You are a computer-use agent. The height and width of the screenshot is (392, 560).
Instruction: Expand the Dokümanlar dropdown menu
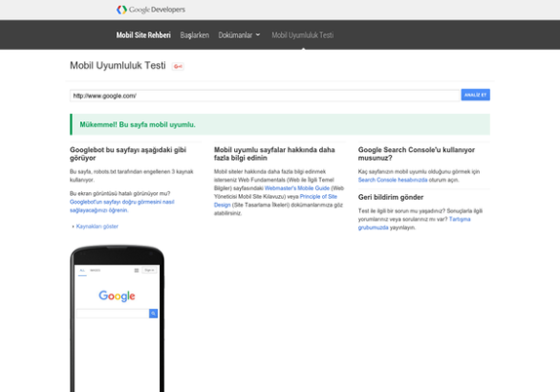coord(239,35)
